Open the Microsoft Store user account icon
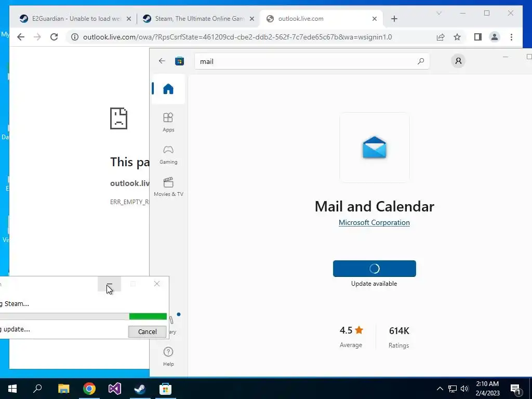The height and width of the screenshot is (399, 532). tap(458, 61)
